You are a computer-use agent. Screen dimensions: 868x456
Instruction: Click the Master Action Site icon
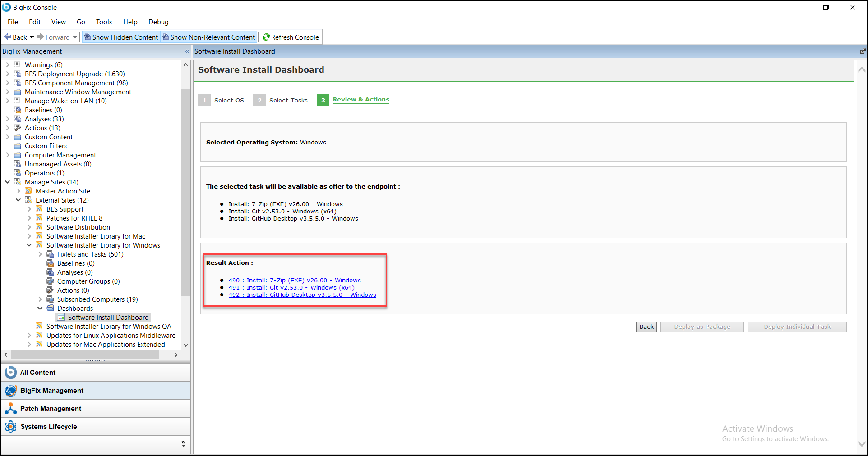click(28, 191)
